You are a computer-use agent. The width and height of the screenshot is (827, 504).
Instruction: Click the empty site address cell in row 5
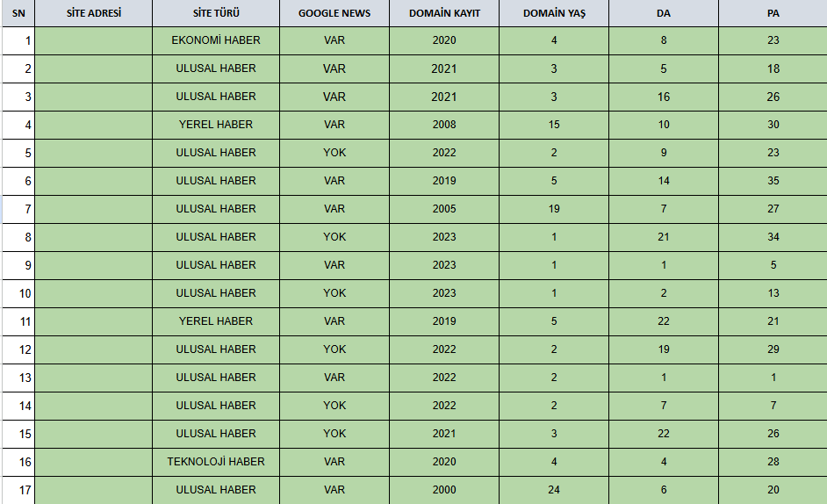click(94, 153)
